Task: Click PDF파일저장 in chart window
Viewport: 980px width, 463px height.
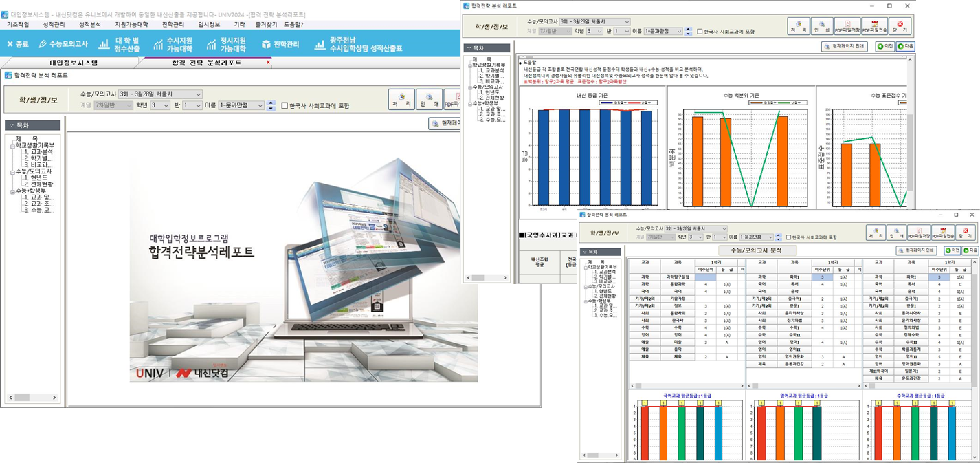Action: coord(847,26)
